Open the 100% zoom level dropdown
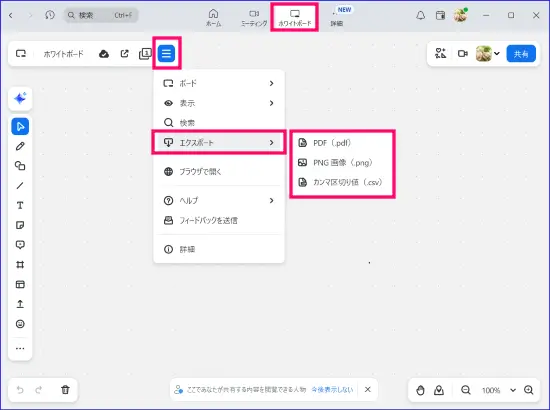 (499, 390)
